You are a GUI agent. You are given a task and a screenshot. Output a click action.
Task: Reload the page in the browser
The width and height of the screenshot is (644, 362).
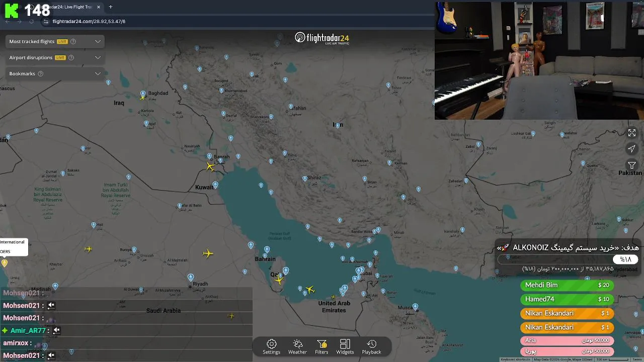32,22
